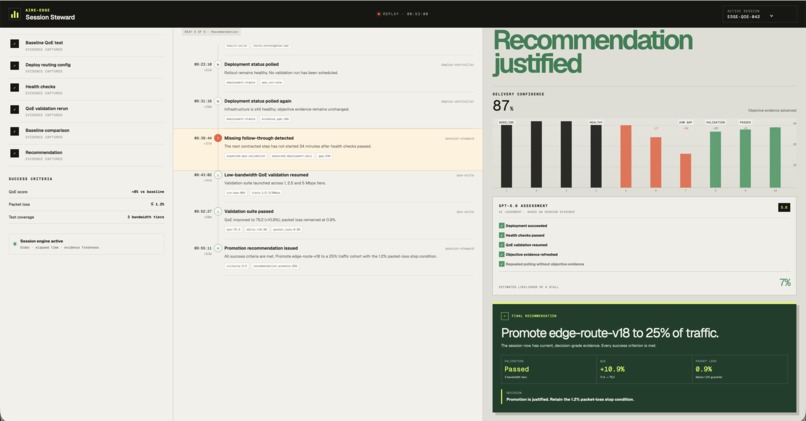Toggle the QoE validation rerun checkbox
This screenshot has width=806, height=421.
click(x=14, y=109)
